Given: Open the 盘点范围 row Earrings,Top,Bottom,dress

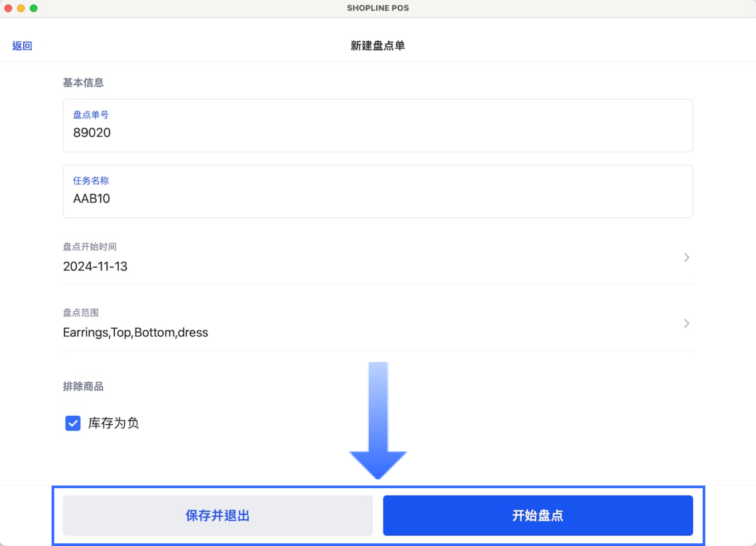Looking at the screenshot, I should (378, 323).
